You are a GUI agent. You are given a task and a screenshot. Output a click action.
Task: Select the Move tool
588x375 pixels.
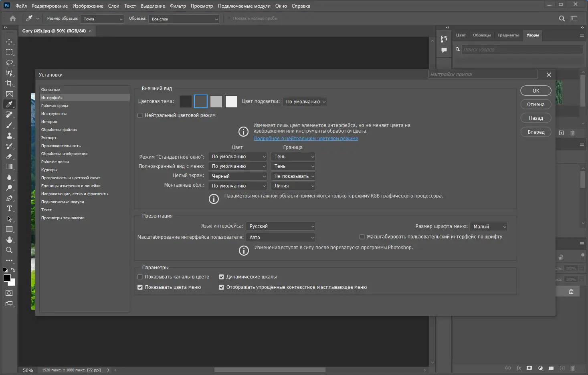click(9, 42)
